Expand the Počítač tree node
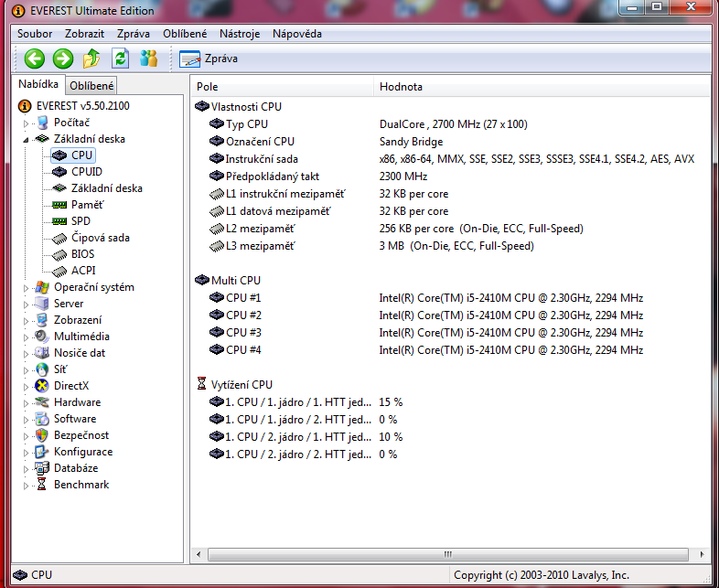Image resolution: width=719 pixels, height=588 pixels. point(26,123)
